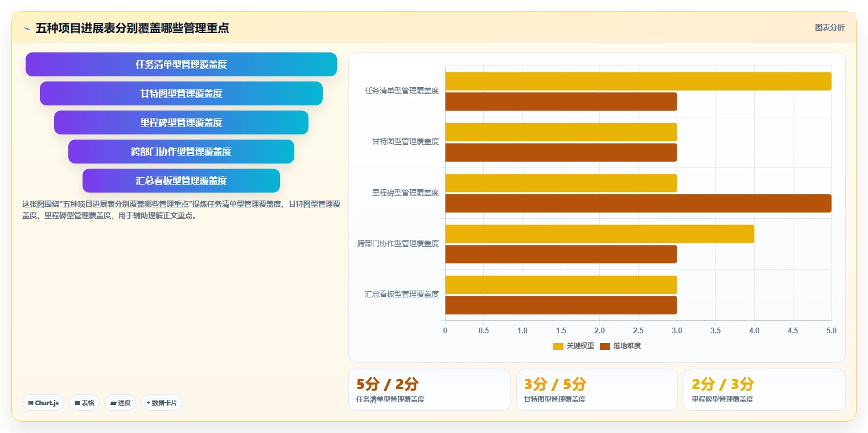This screenshot has width=868, height=433.
Task: Select the 跨部门协作型管理覆盖度 funnel bar
Action: [x=181, y=152]
